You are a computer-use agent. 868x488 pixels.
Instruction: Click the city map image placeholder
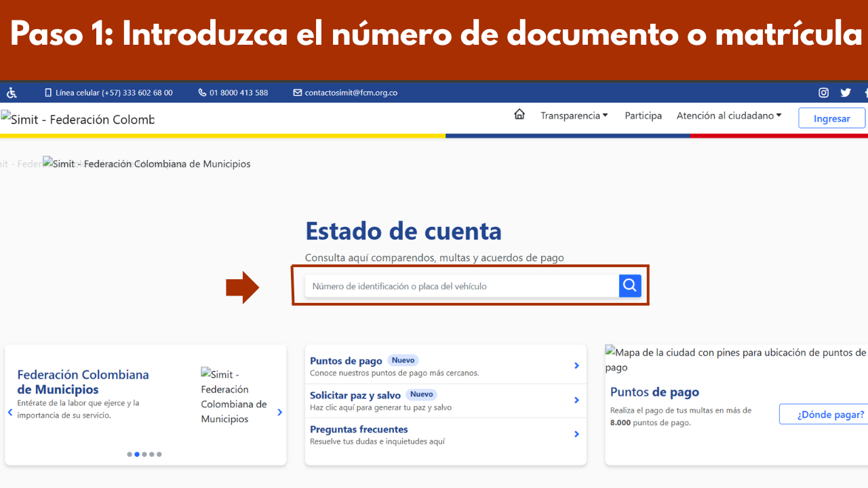tap(736, 359)
